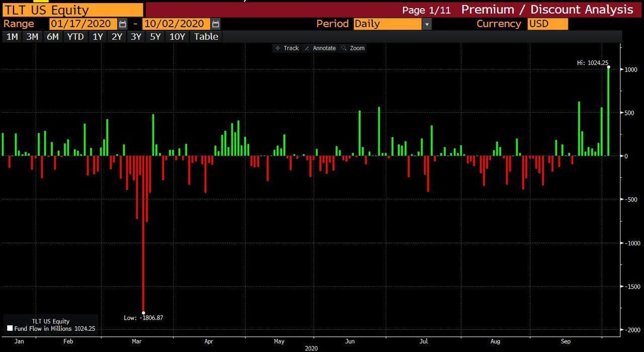Change the Currency USD field

click(x=548, y=24)
